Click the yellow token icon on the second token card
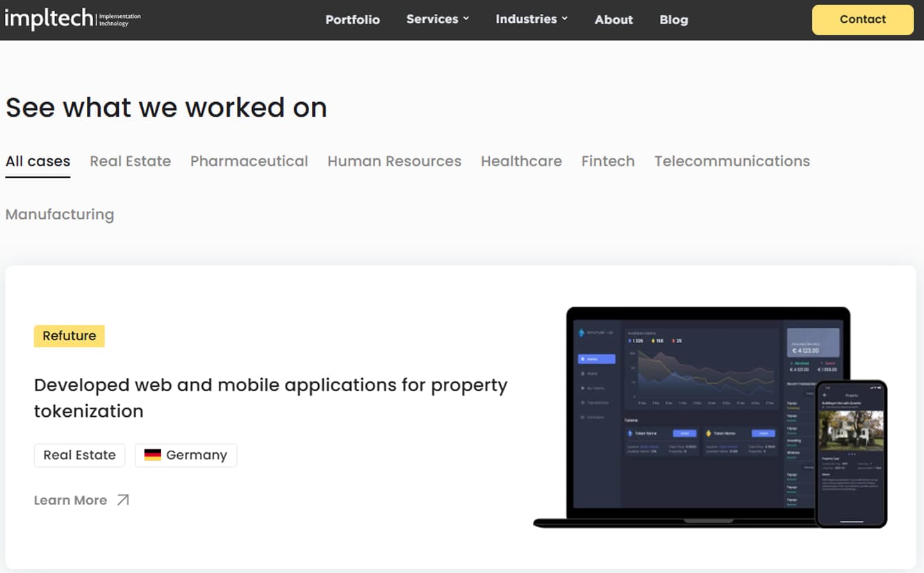 coord(709,433)
